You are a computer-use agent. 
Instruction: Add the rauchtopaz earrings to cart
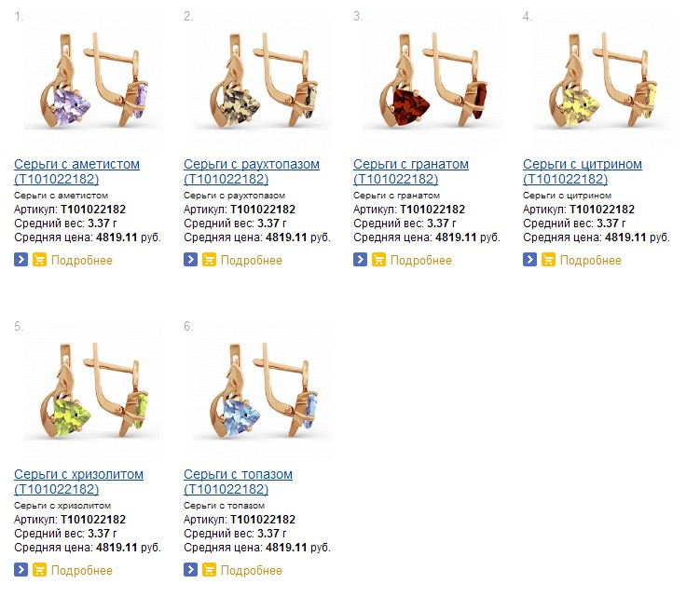209,260
